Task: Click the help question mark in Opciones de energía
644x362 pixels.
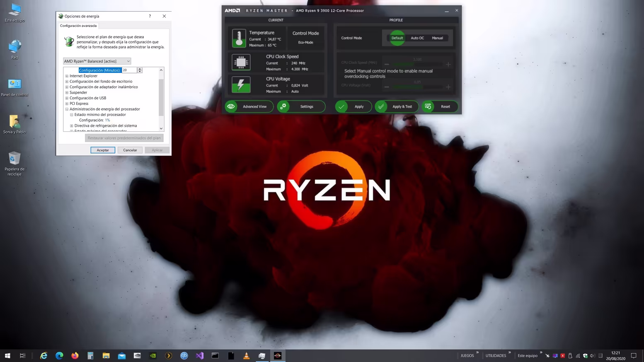Action: point(150,16)
